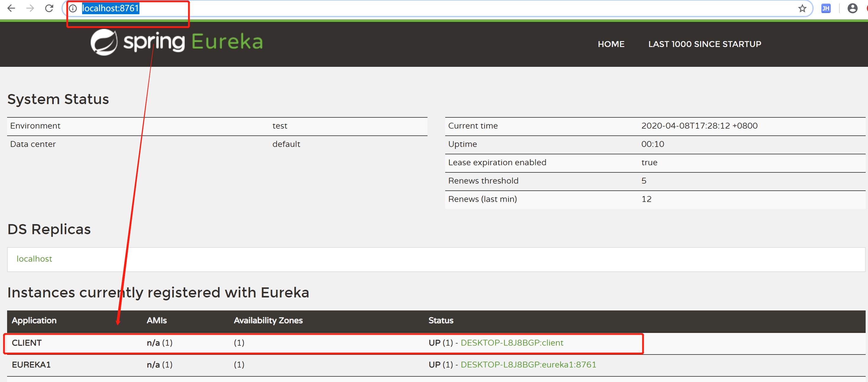Click the DS Replicas heading
The width and height of the screenshot is (868, 382).
click(49, 229)
